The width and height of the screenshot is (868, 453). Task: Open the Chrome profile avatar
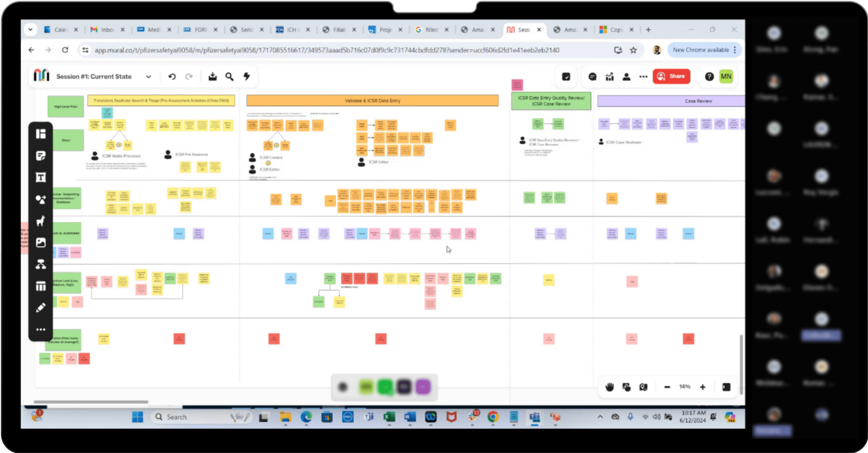point(657,50)
